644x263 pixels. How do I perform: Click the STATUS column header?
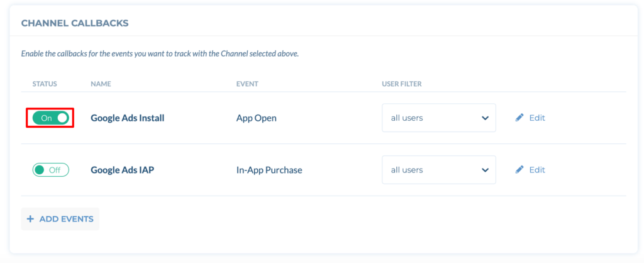point(45,84)
